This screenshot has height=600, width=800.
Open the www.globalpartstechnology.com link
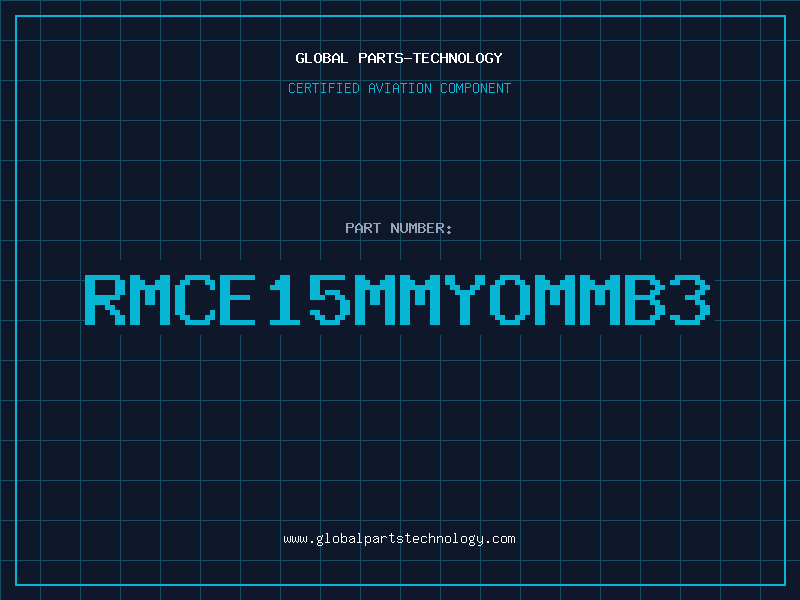click(x=399, y=539)
